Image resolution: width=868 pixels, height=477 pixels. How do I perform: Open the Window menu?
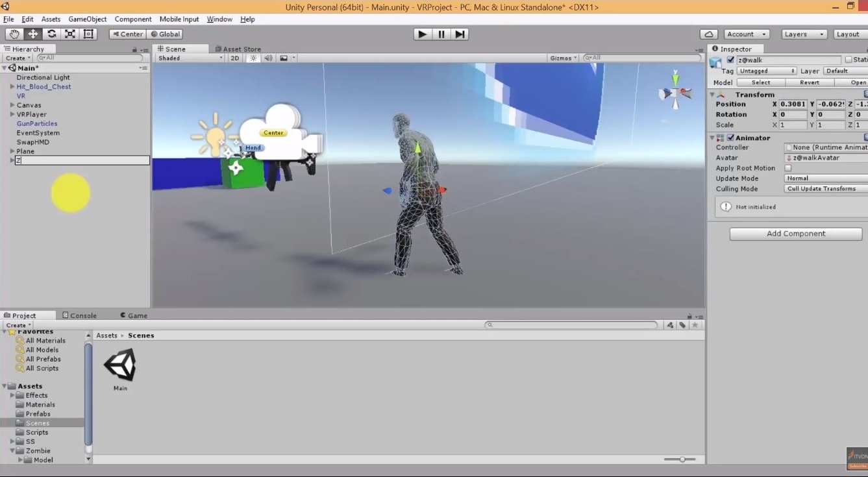pyautogui.click(x=219, y=19)
